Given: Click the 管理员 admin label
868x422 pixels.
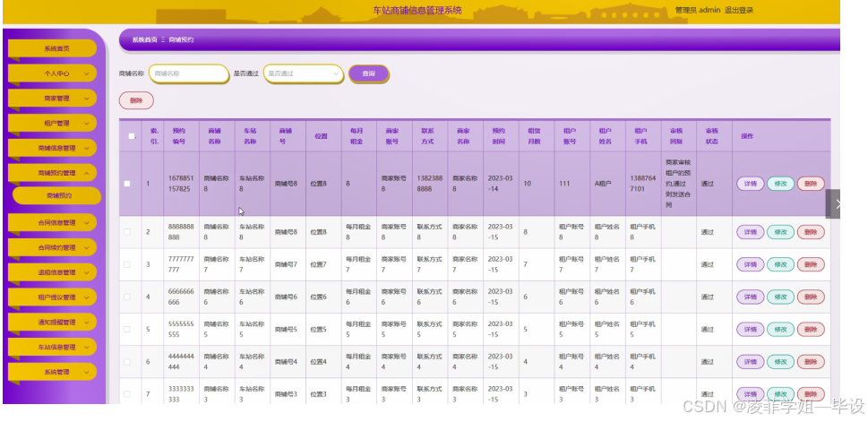Looking at the screenshot, I should click(698, 10).
